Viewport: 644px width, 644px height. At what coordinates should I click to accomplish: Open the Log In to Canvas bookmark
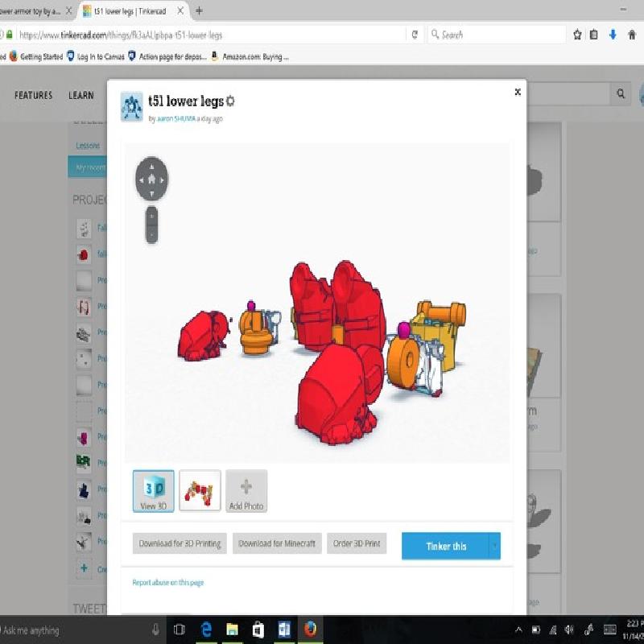(x=96, y=56)
